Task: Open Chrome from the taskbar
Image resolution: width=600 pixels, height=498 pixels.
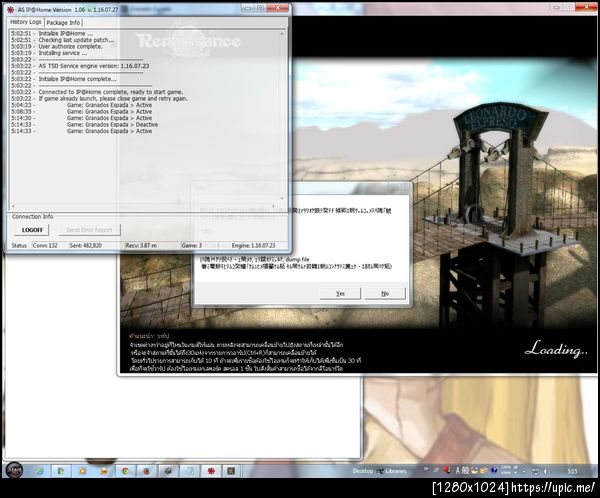Action: coord(125,471)
